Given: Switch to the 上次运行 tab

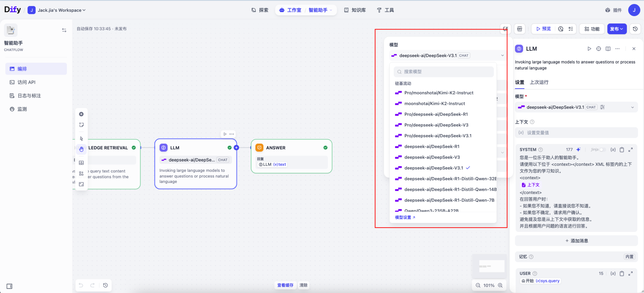Looking at the screenshot, I should (539, 82).
